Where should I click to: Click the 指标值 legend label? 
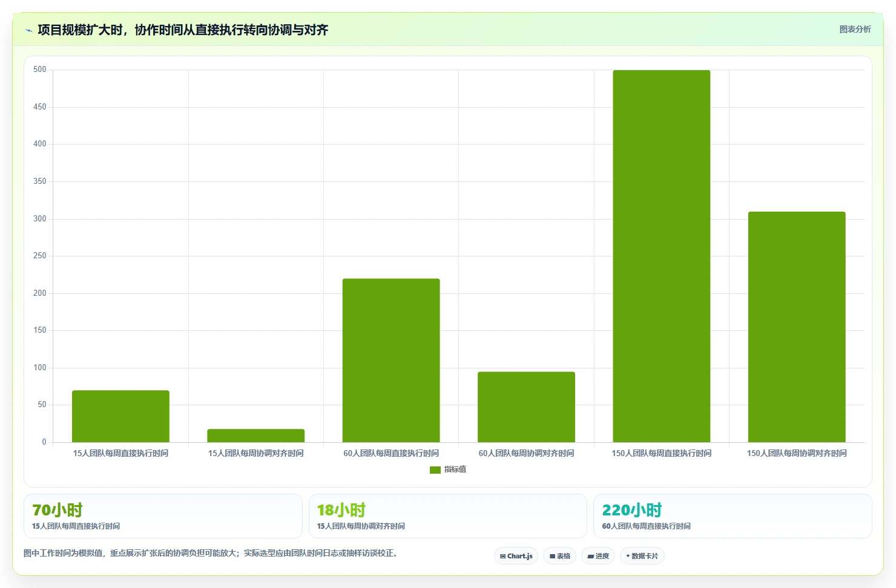[x=455, y=469]
